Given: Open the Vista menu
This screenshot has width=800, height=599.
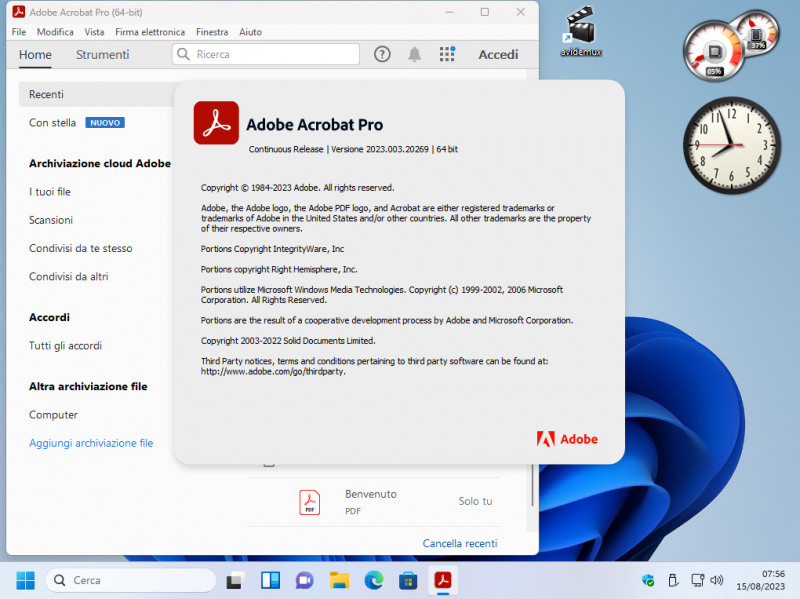Looking at the screenshot, I should [94, 32].
